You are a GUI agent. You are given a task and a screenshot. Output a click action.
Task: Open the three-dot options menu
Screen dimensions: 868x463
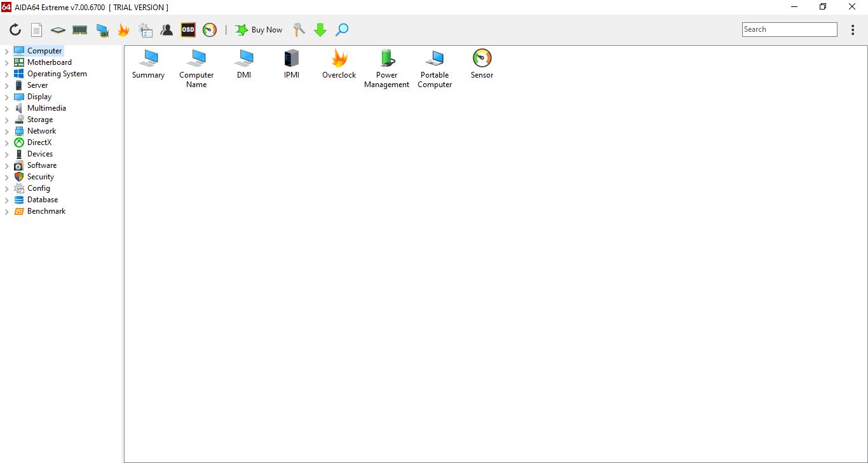(853, 30)
